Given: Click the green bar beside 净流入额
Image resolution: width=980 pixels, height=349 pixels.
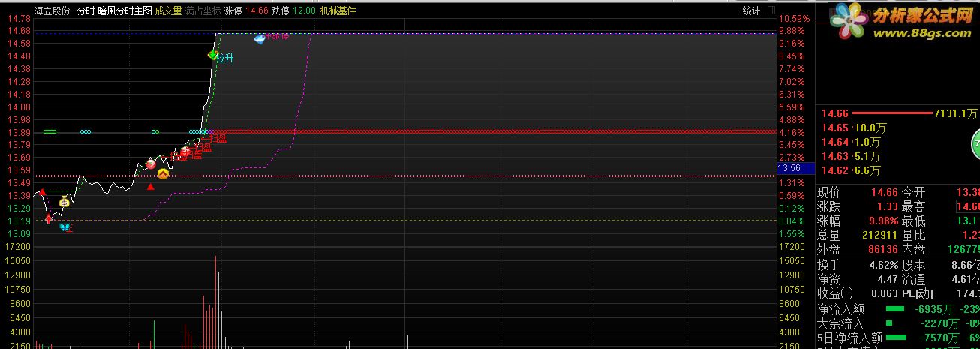Looking at the screenshot, I should pyautogui.click(x=895, y=308).
